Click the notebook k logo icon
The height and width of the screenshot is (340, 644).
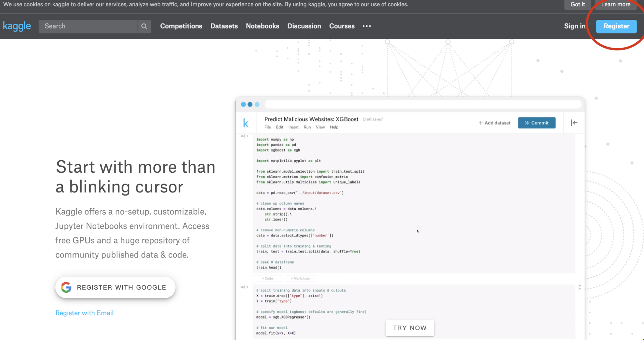246,123
